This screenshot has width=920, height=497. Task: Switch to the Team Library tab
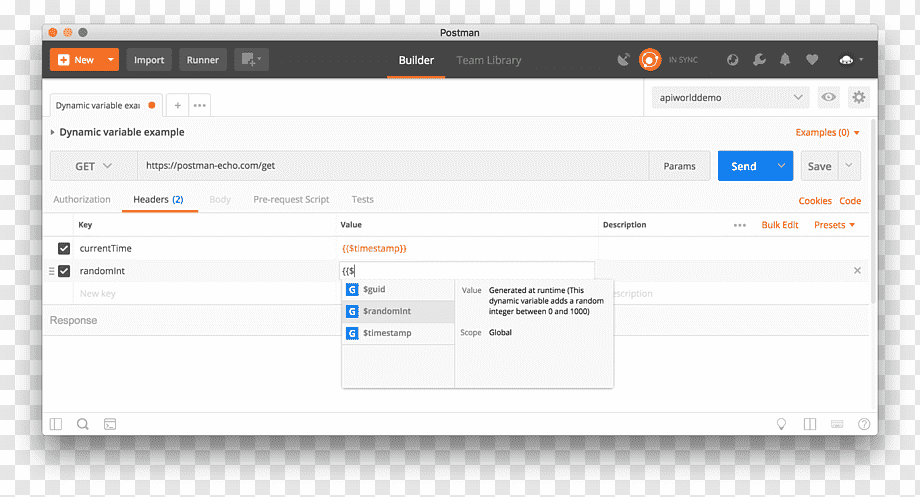(489, 60)
